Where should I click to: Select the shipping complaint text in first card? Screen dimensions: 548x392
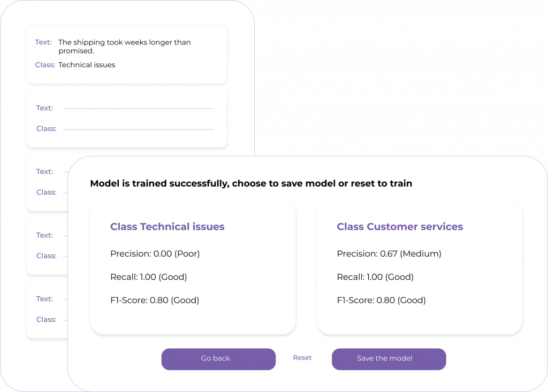coord(124,47)
